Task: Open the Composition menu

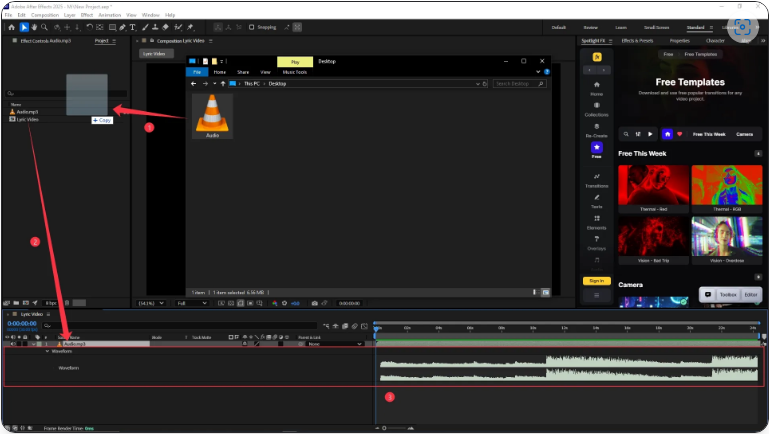Action: pyautogui.click(x=45, y=15)
